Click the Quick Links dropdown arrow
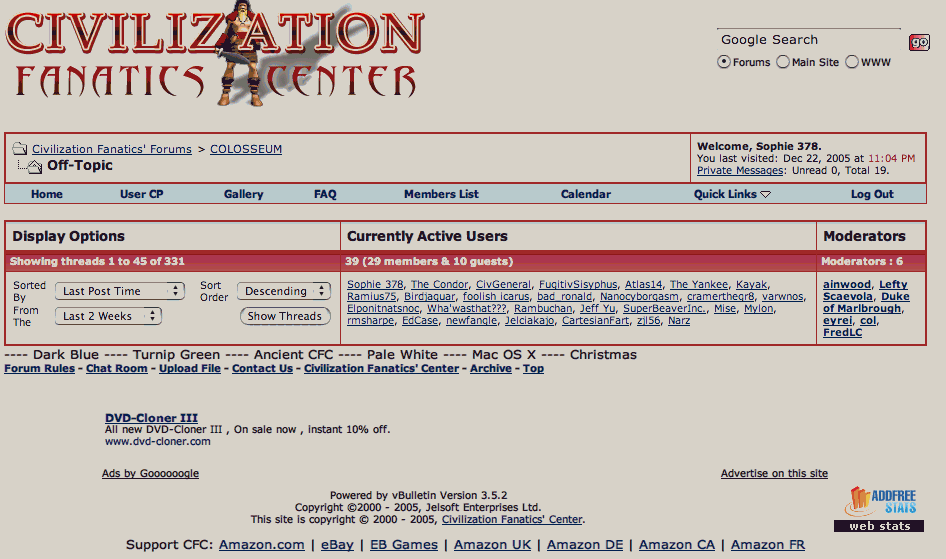Image resolution: width=946 pixels, height=559 pixels. point(766,194)
